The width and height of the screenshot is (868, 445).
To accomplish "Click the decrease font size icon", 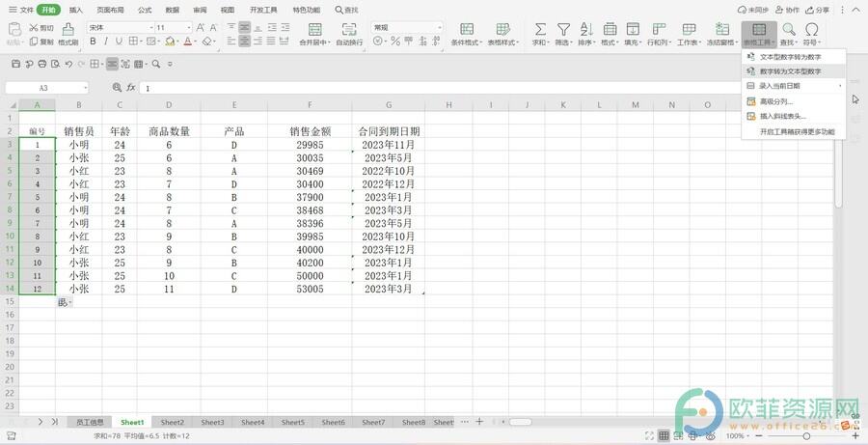I will click(x=213, y=27).
